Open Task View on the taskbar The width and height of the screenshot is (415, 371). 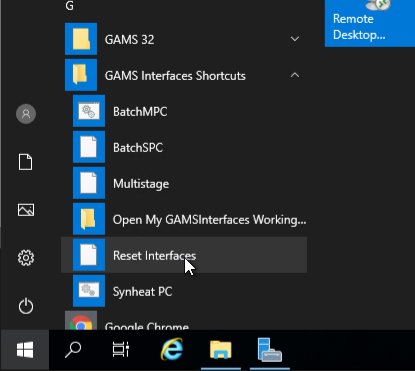(121, 350)
